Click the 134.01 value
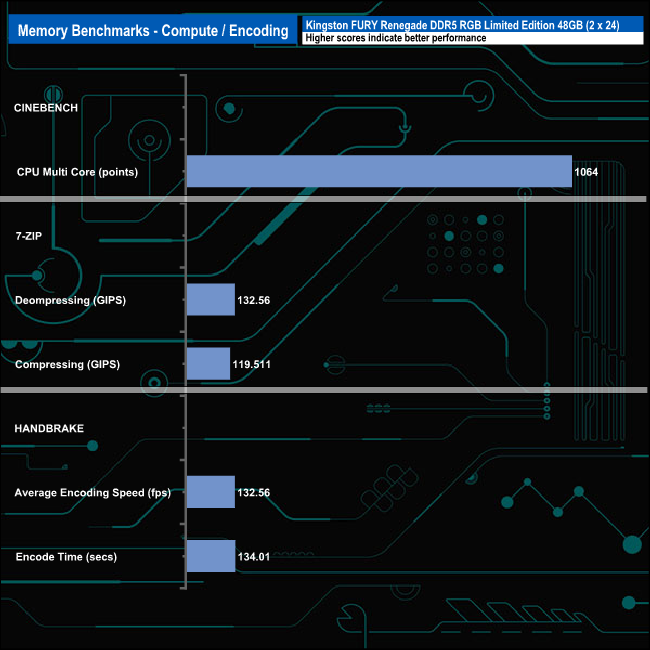The image size is (650, 650). [x=254, y=557]
